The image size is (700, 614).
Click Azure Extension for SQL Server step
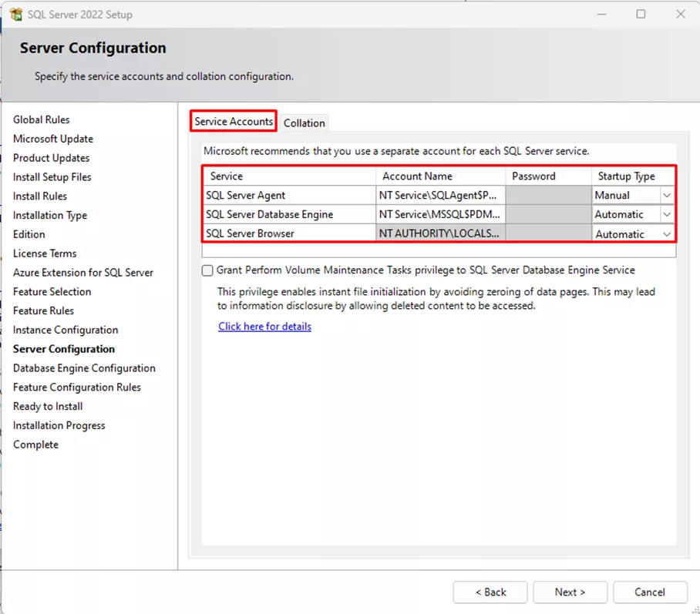(83, 273)
